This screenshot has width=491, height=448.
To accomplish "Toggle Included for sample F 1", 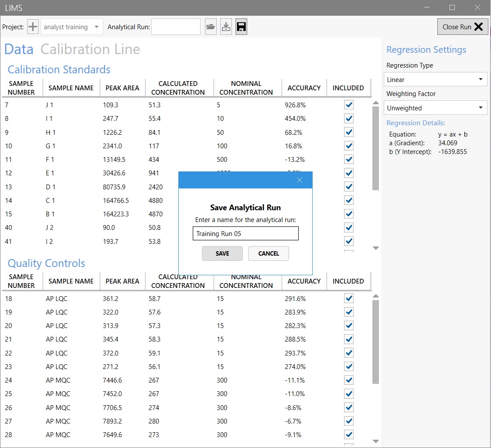I will (x=348, y=159).
